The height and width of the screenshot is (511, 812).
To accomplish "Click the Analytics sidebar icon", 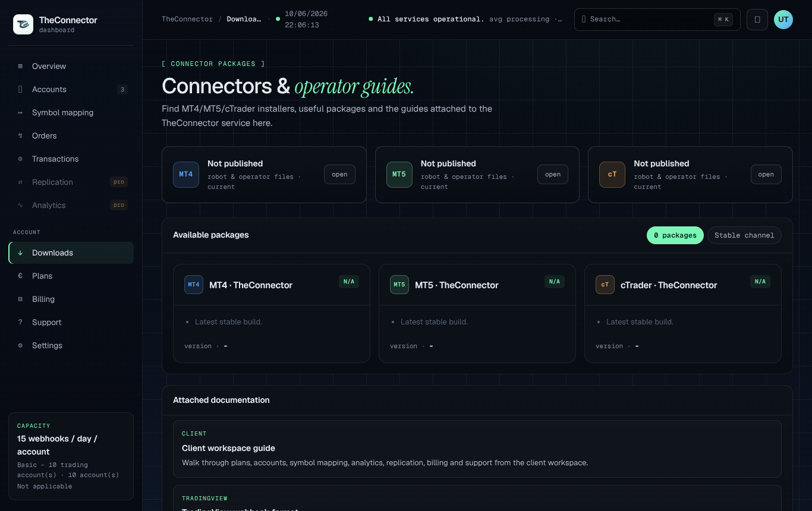I will (20, 205).
